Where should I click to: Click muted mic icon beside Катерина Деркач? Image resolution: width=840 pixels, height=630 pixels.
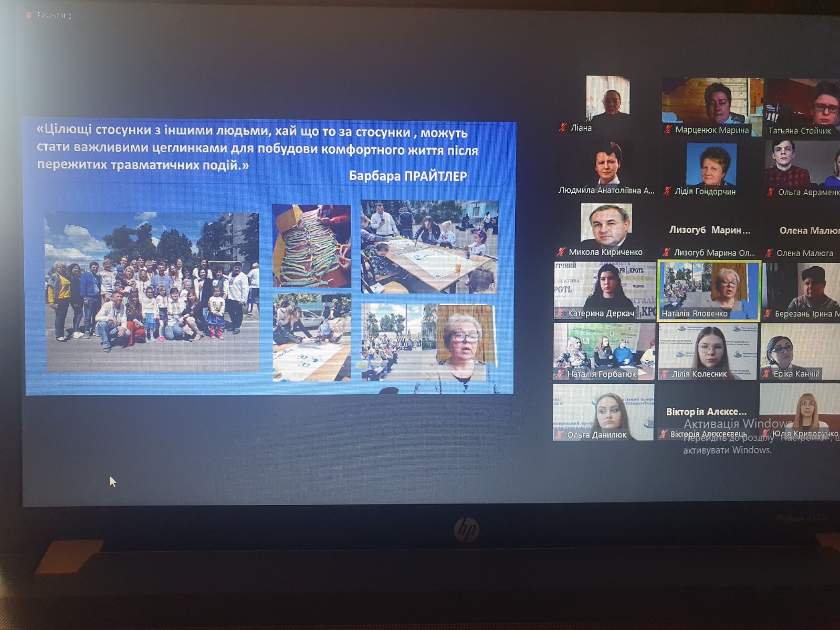[x=561, y=313]
